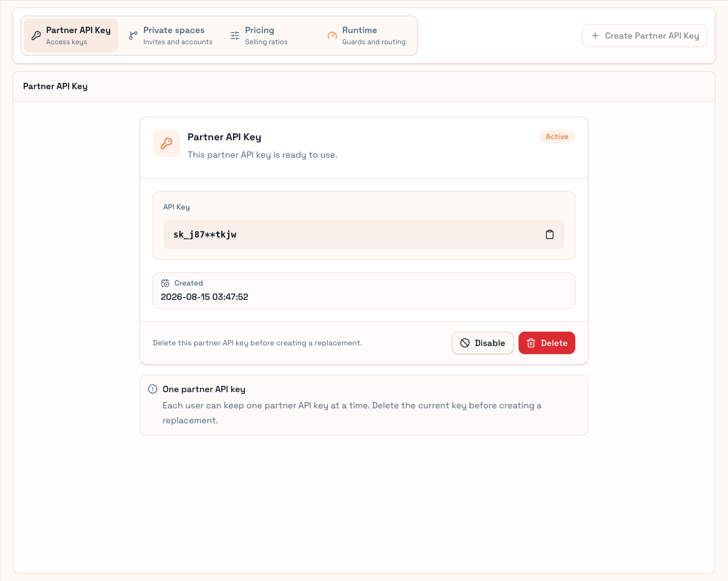Screen dimensions: 728x581
Task: Click the gauge icon on Runtime tab
Action: click(332, 36)
